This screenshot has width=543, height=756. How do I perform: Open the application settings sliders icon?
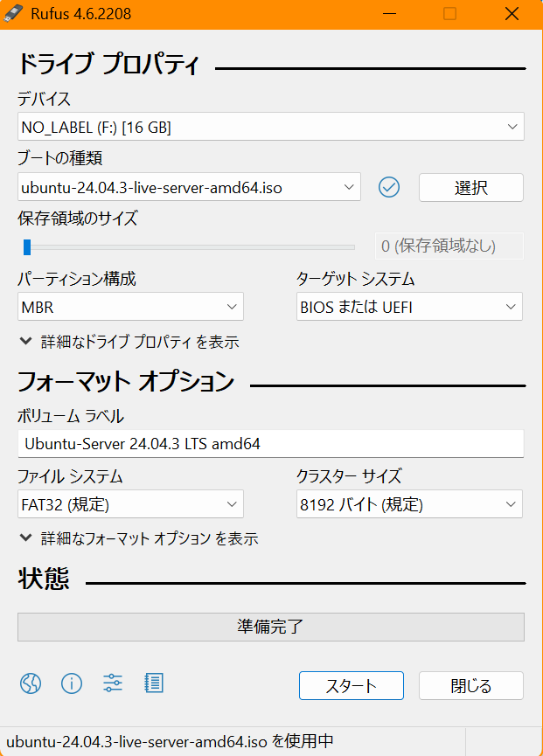point(113,683)
